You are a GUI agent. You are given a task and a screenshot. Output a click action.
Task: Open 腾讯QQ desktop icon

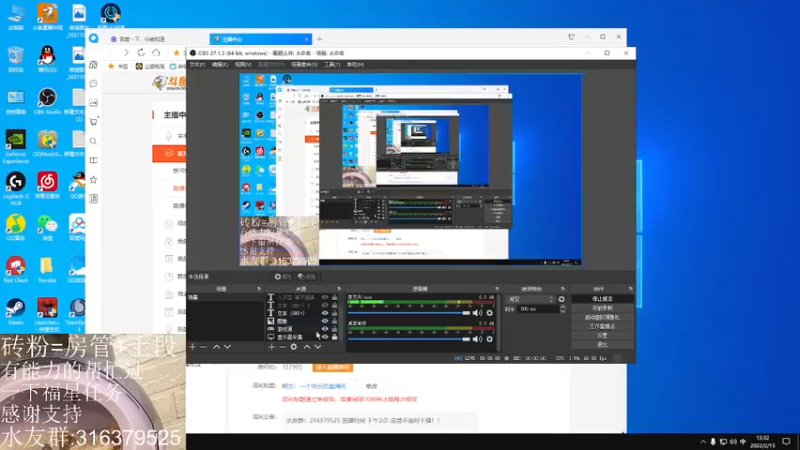tap(47, 59)
